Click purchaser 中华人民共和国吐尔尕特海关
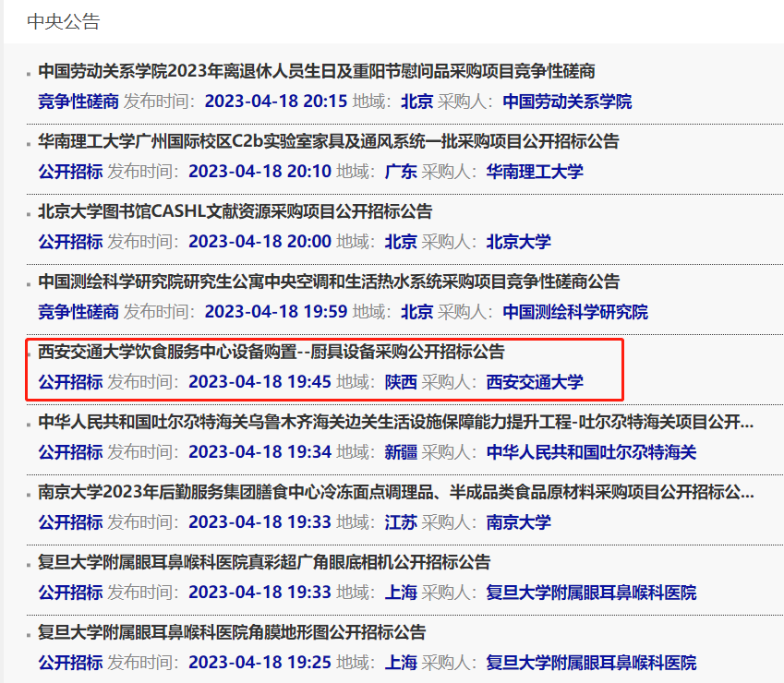The image size is (784, 683). click(592, 452)
